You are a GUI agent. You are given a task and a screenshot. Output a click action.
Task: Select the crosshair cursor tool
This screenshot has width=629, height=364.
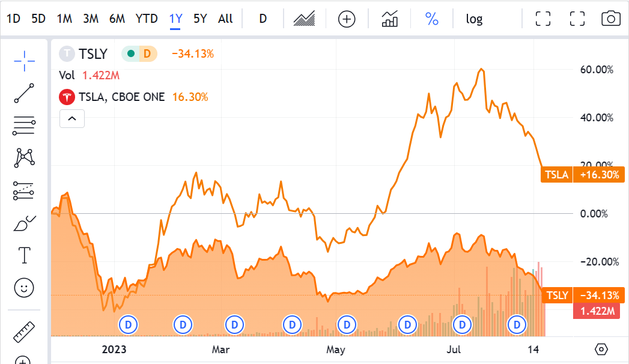tap(24, 60)
